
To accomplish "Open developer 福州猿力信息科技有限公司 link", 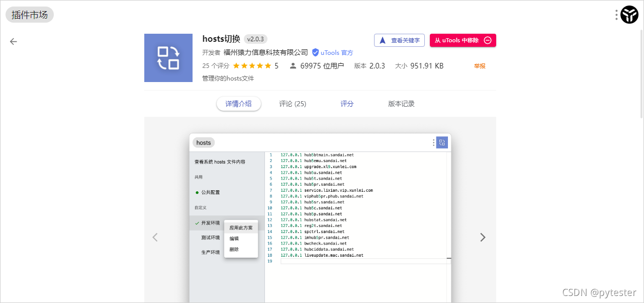I will 266,52.
